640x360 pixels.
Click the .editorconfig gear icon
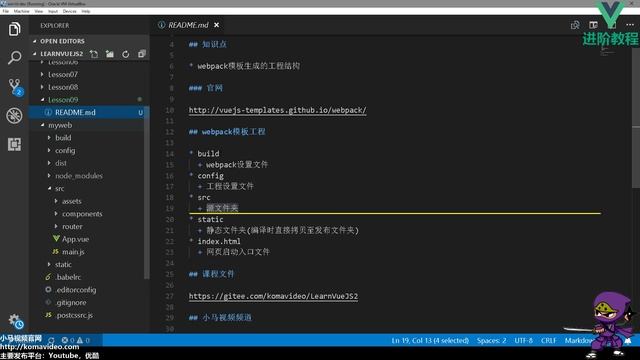click(48, 289)
